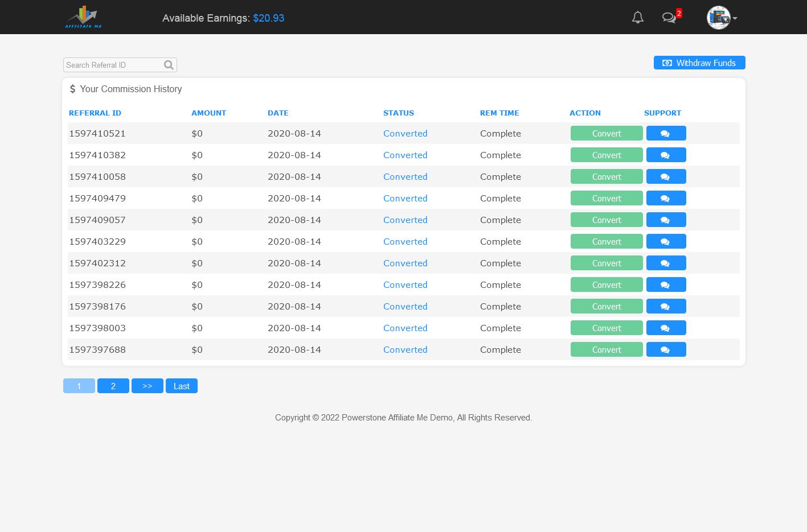
Task: Click the Search Referral ID field
Action: click(x=113, y=65)
